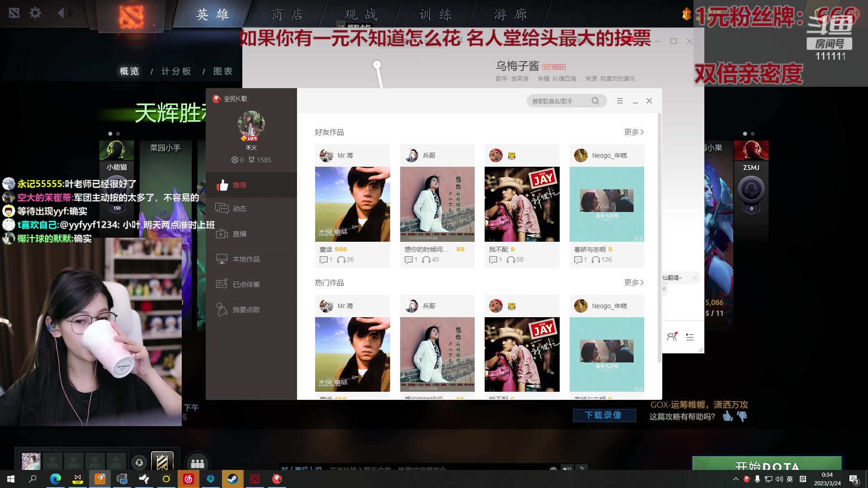Click the Dota settings gear icon

35,13
